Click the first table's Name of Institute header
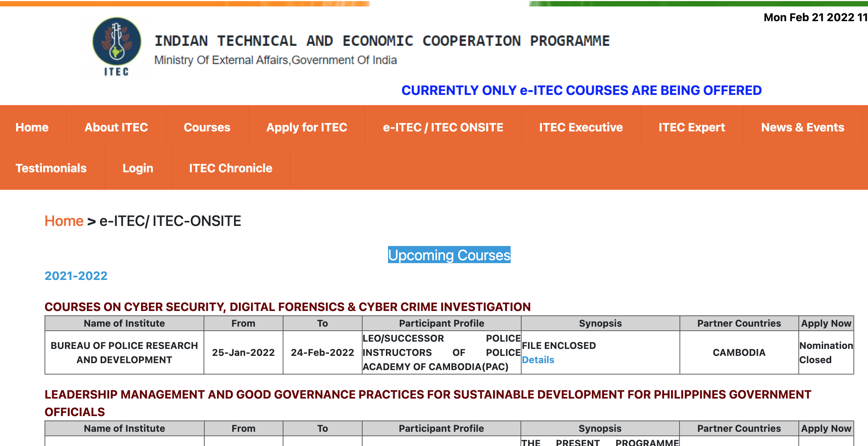868x446 pixels. 124,323
